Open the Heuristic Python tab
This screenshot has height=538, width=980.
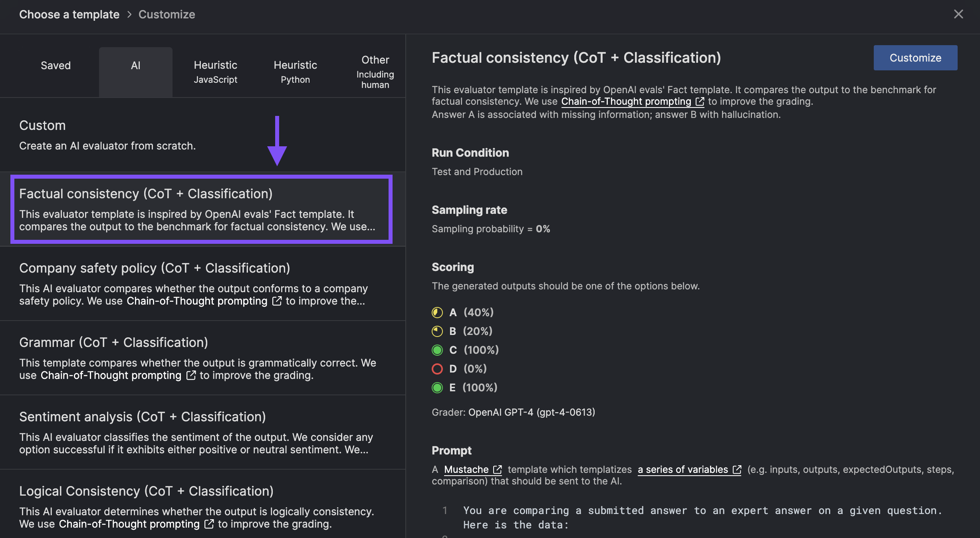(x=296, y=72)
